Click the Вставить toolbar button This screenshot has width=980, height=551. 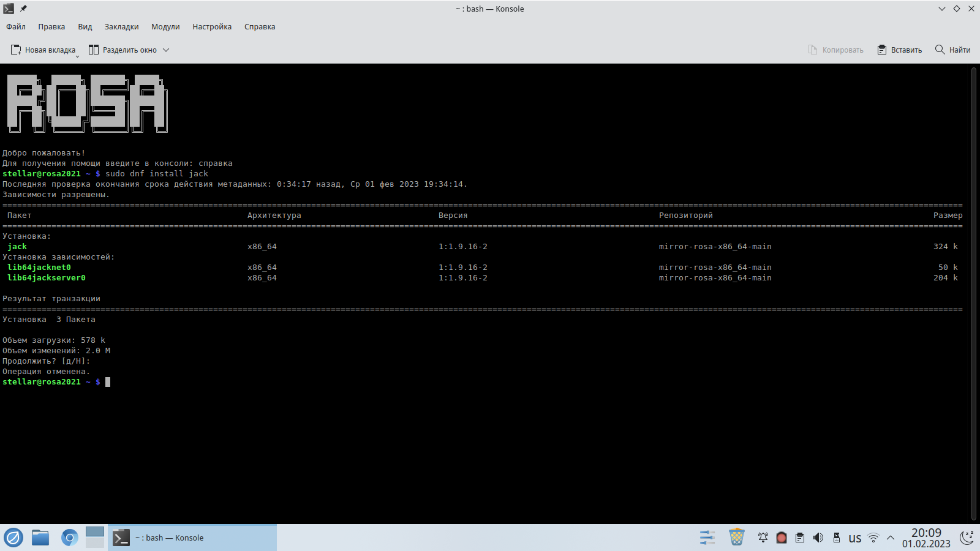(x=900, y=50)
